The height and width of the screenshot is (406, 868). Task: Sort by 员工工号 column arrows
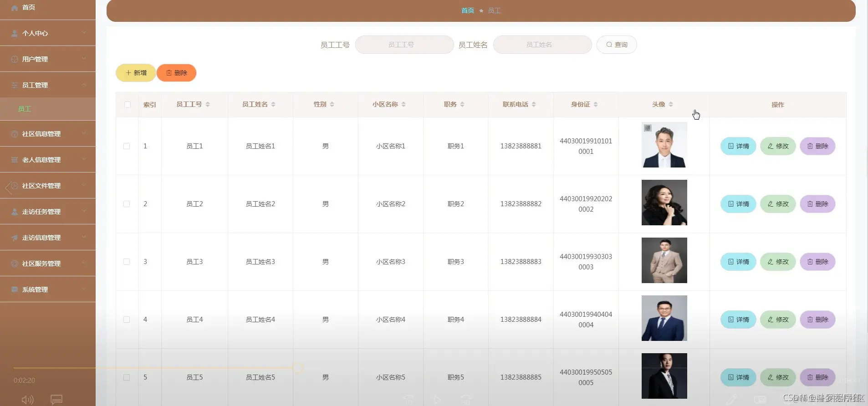208,104
